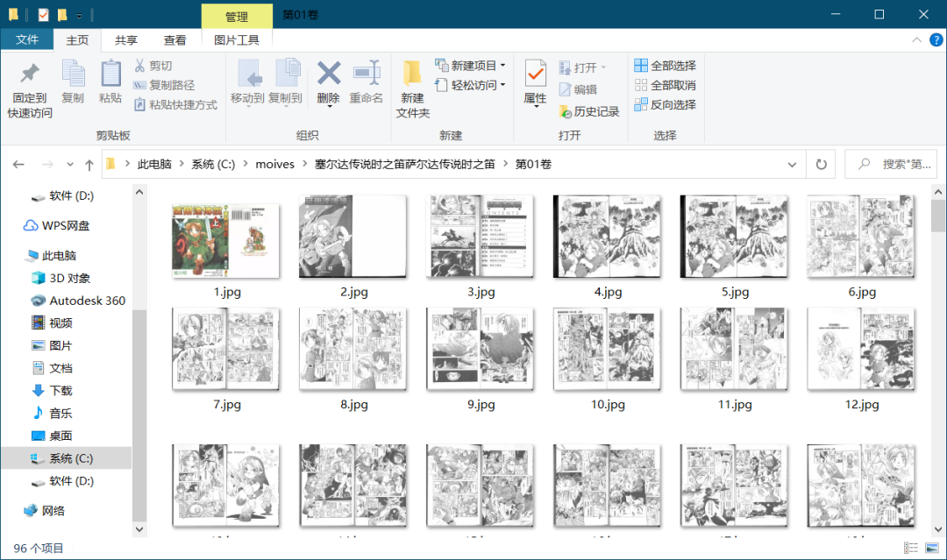947x560 pixels.
Task: Select the Manage (管理) contextual tab
Action: coord(237,17)
